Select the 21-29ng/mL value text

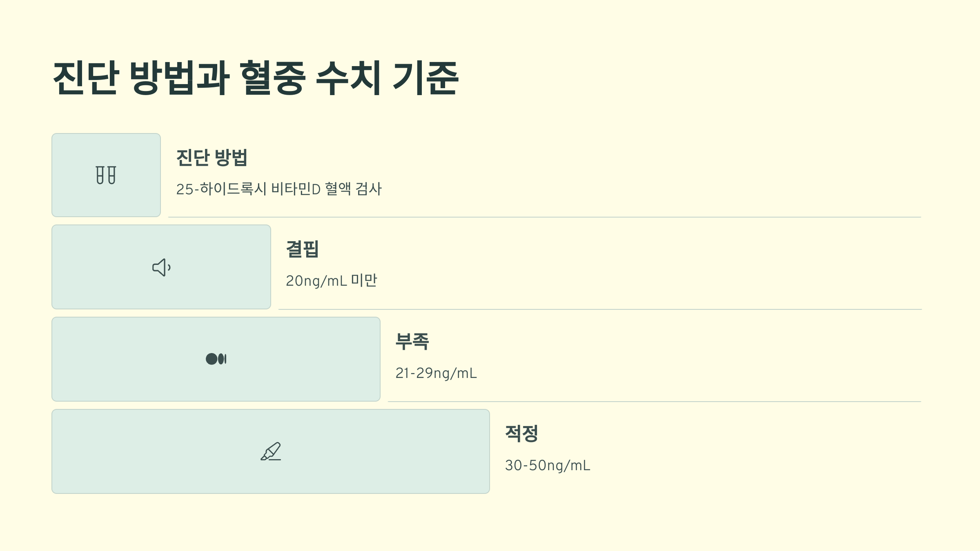436,373
